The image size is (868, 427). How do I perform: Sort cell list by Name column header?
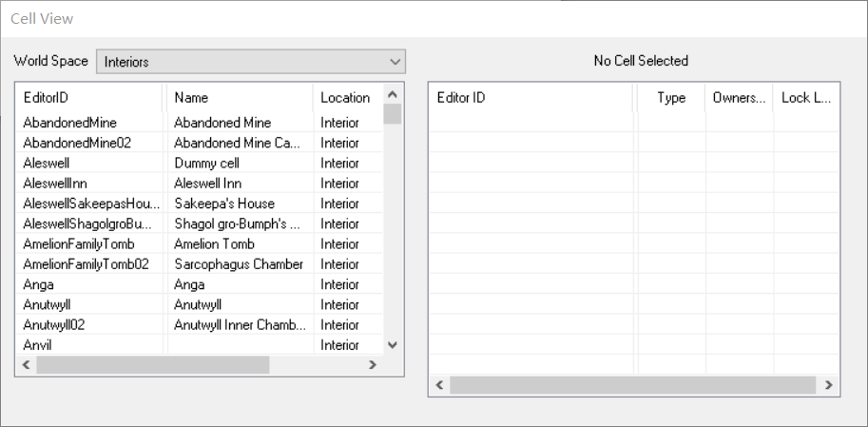click(x=240, y=97)
